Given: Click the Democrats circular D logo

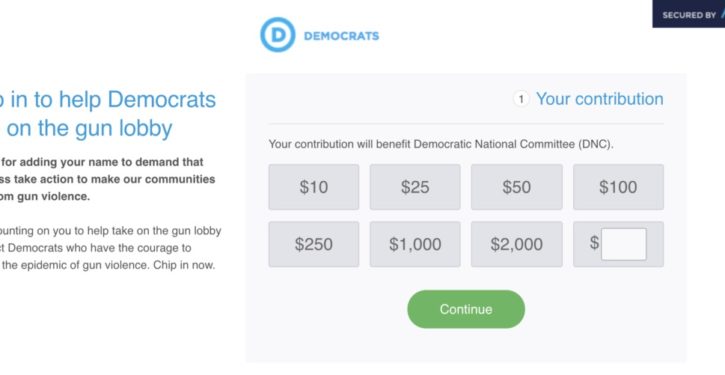Looking at the screenshot, I should (277, 35).
